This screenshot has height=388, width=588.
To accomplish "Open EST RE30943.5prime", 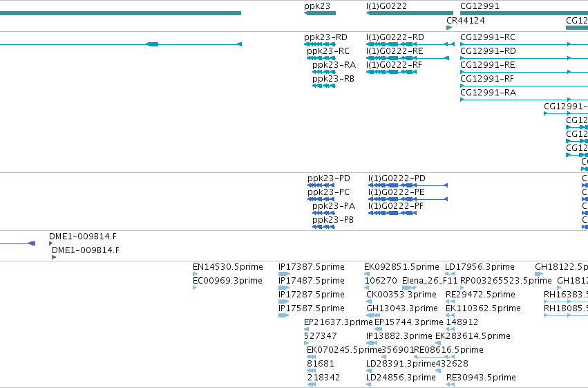I will (x=481, y=378).
